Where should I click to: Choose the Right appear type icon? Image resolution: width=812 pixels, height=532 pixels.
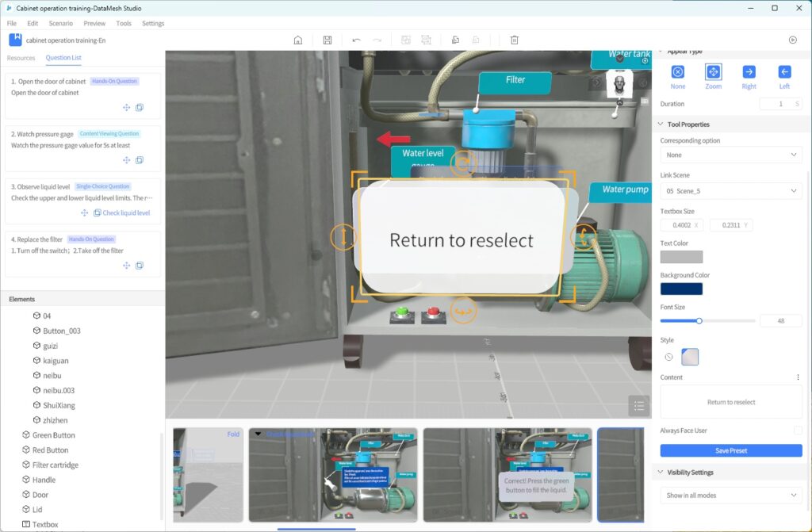(749, 72)
